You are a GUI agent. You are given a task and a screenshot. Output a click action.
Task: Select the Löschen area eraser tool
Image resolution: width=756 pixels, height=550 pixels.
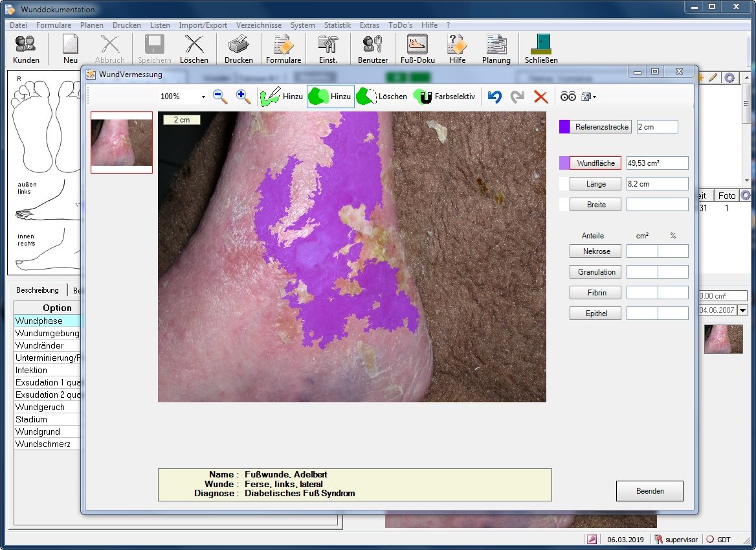[382, 97]
